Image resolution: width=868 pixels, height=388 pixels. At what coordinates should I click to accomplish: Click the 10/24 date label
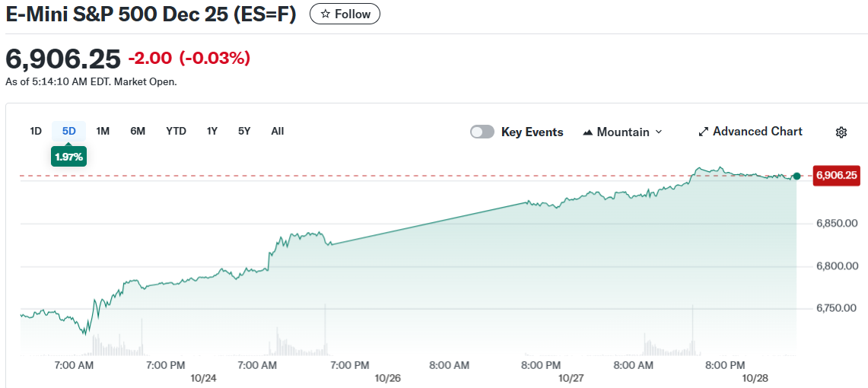[202, 378]
